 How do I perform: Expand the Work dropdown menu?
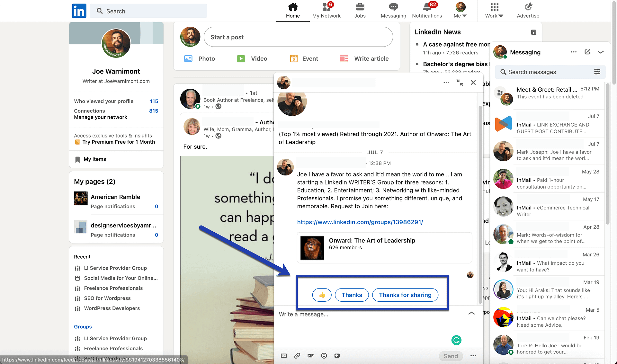pos(494,10)
